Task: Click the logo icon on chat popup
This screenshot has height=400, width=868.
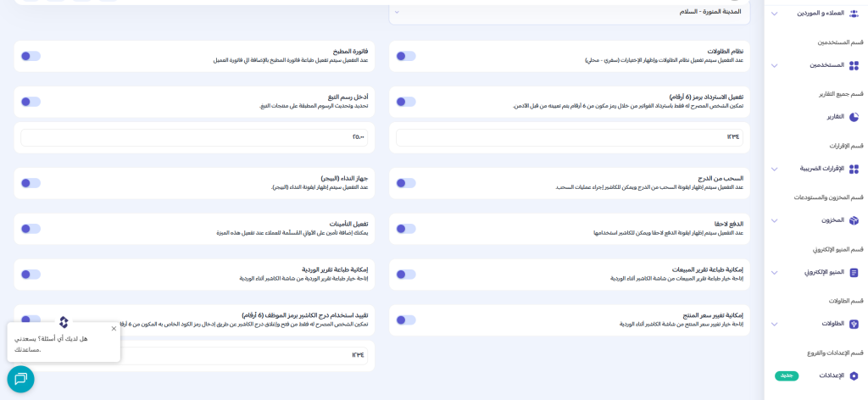Action: coord(64,322)
